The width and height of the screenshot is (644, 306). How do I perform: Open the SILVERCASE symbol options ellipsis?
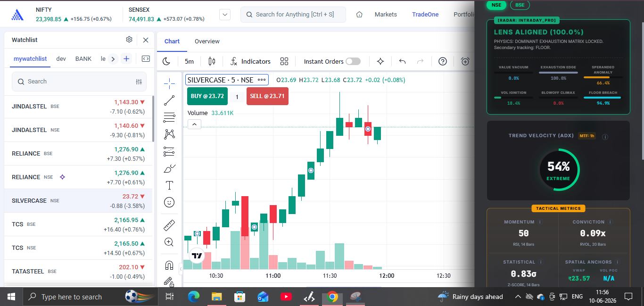262,80
